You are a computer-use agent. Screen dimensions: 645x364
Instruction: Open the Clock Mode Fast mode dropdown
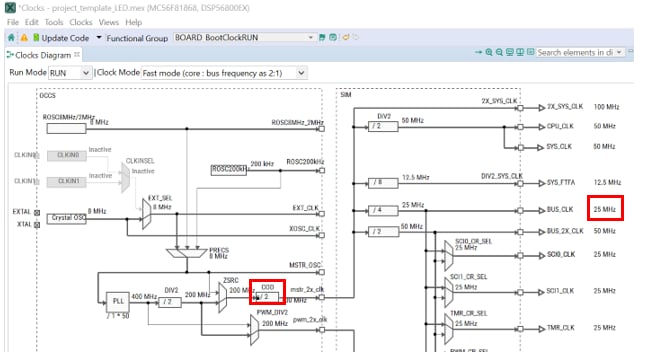pos(224,73)
